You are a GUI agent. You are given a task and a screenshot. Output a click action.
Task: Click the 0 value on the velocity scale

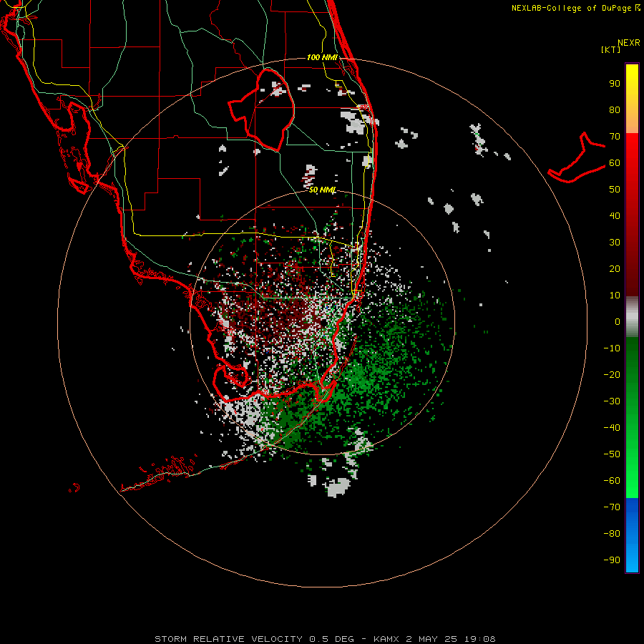point(618,322)
